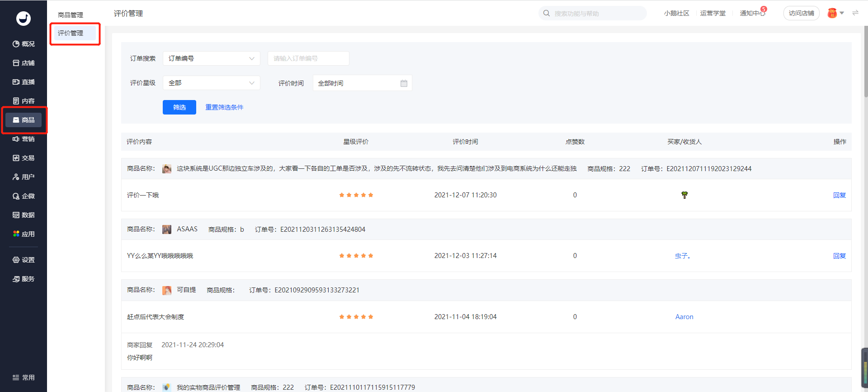Viewport: 868px width, 392px height.
Task: Open the 服务 service section
Action: click(x=24, y=279)
